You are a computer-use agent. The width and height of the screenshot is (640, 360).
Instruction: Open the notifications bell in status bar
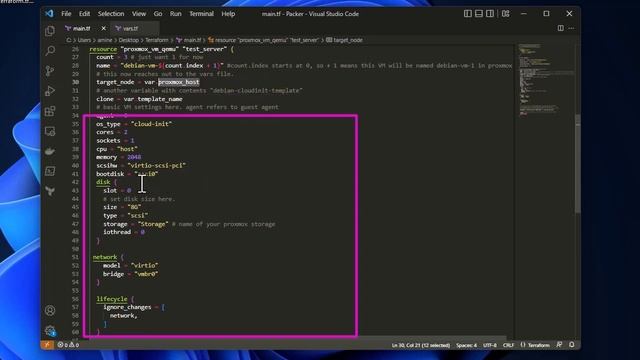572,345
